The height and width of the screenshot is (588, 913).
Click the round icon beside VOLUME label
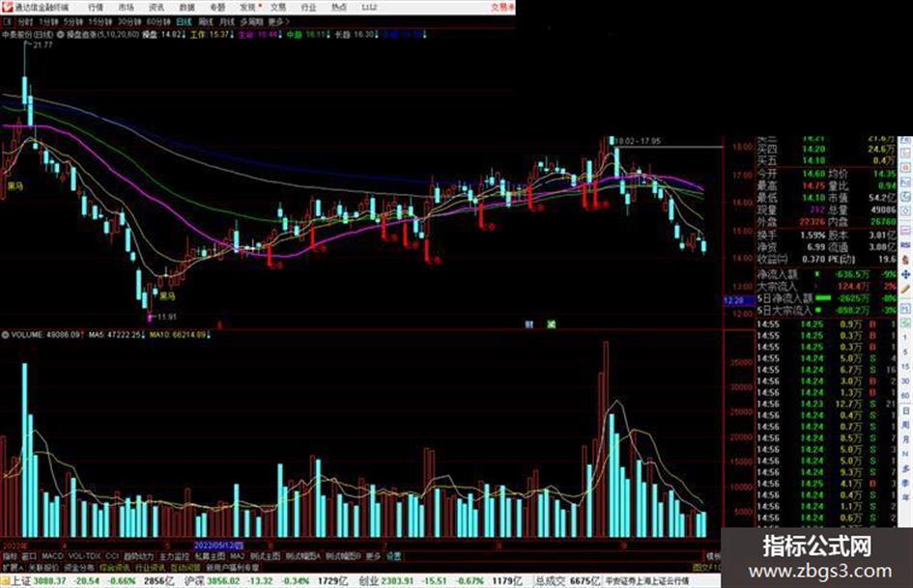(x=5, y=335)
